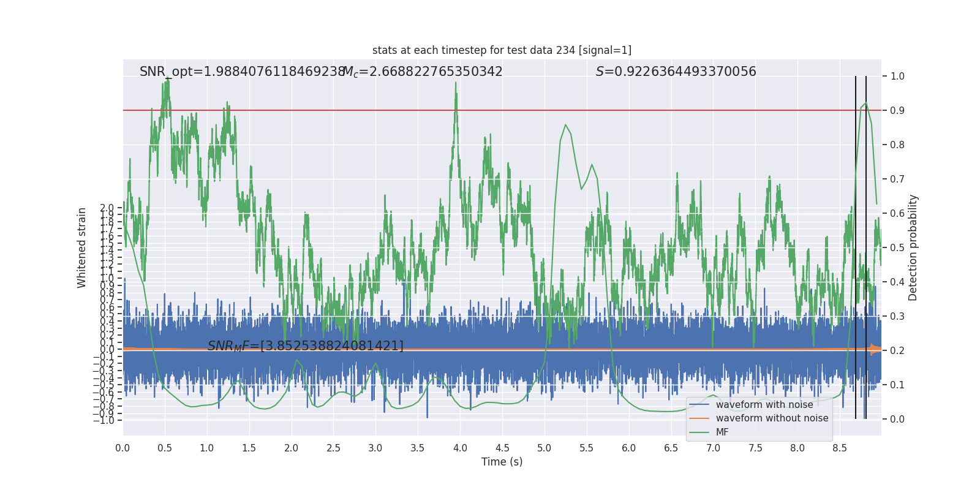Click the x-axis tick label 3.0
The width and height of the screenshot is (980, 490).
coord(375,448)
